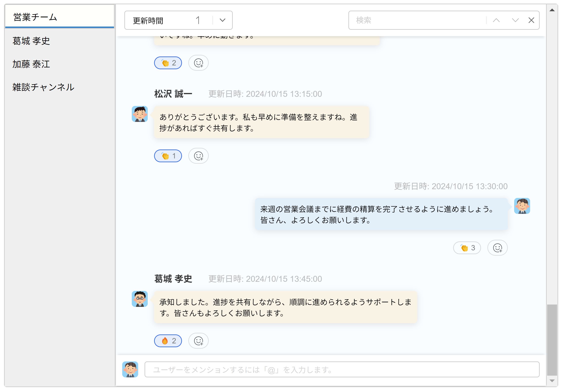Screen dimensions: 562x392
Task: Click the avatar on the blue outgoing message
Action: 522,206
